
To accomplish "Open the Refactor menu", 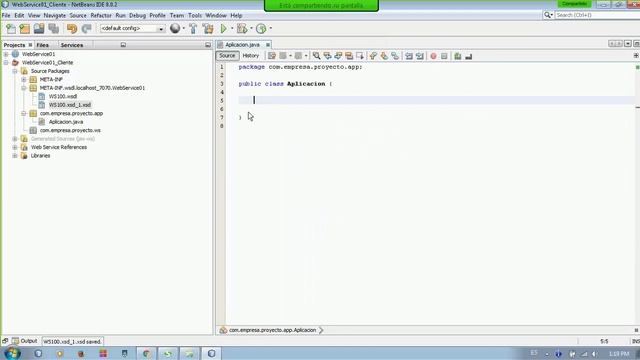I will tap(101, 16).
